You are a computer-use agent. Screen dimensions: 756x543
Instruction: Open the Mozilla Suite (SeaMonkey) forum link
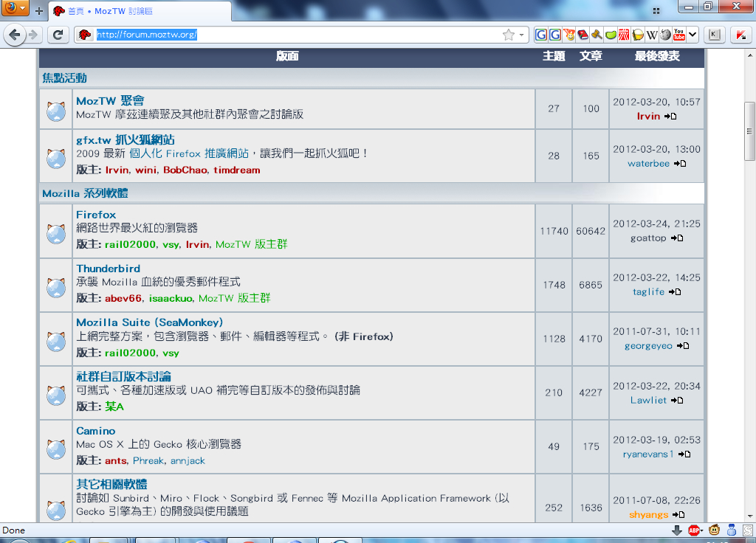pos(149,322)
